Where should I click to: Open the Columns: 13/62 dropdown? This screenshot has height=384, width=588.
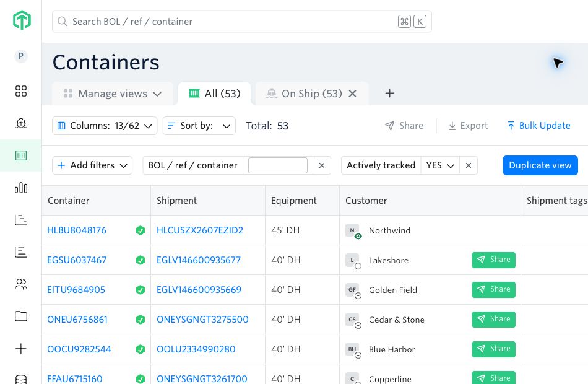pyautogui.click(x=105, y=126)
